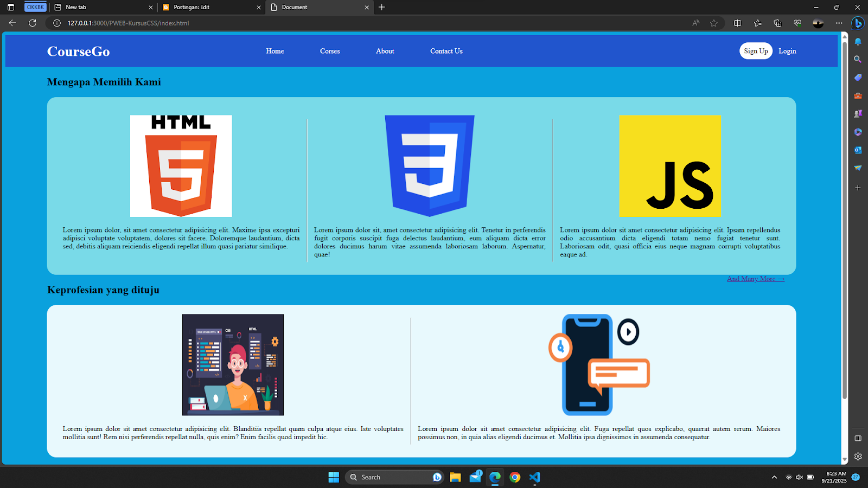This screenshot has height=488, width=868.
Task: Open Read Aloud icon in address bar
Action: (x=695, y=23)
